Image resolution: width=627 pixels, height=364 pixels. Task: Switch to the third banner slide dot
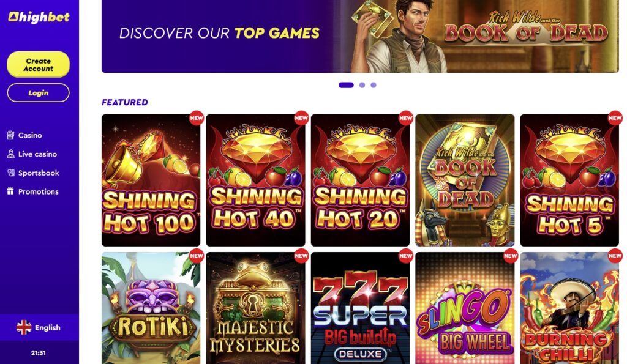pyautogui.click(x=374, y=85)
